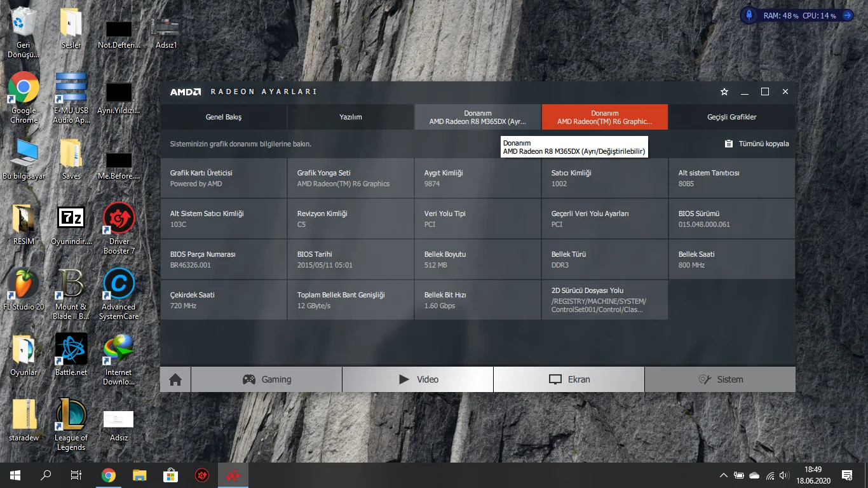Image resolution: width=868 pixels, height=488 pixels.
Task: Select the Oyunlar folder on the desktop
Action: coord(24,355)
